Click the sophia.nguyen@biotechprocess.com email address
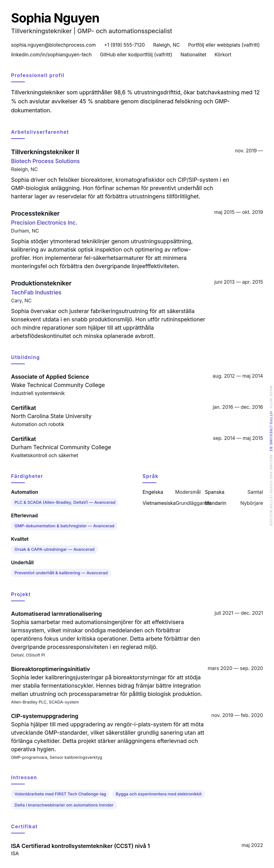 click(53, 45)
